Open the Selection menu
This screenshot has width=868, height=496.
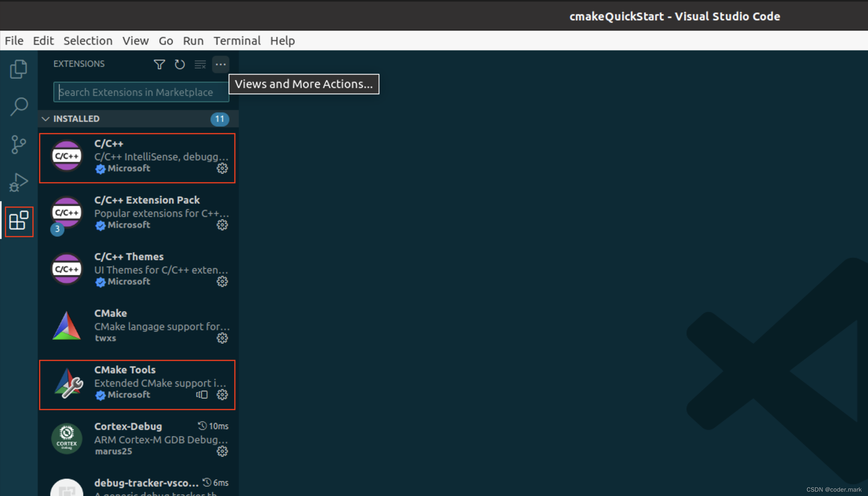pos(88,40)
